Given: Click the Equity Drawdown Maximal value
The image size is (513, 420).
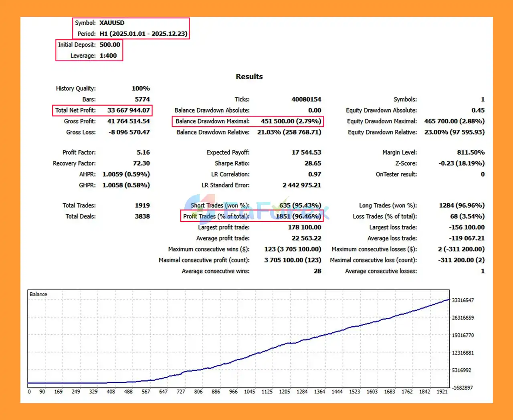Looking at the screenshot, I should tap(454, 121).
